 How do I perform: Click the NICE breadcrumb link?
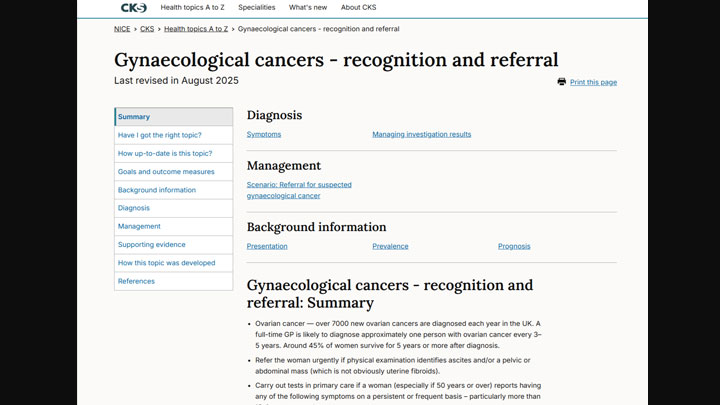tap(122, 29)
